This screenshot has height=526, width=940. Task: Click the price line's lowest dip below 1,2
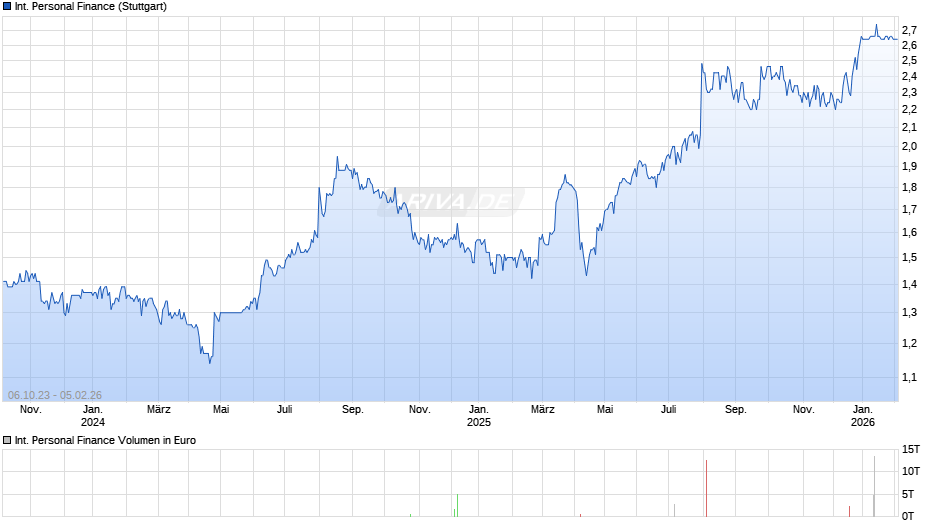tap(210, 362)
